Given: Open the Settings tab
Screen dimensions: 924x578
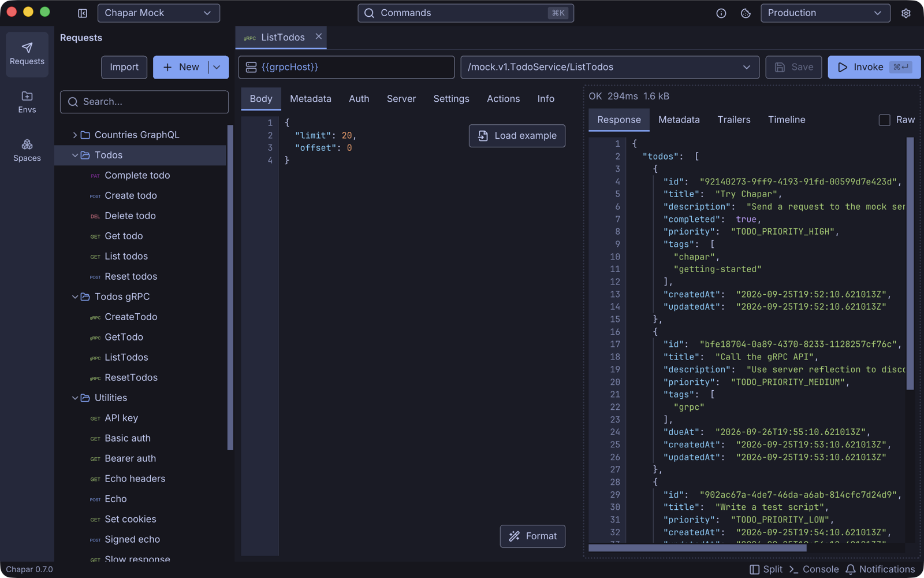Looking at the screenshot, I should coord(452,99).
